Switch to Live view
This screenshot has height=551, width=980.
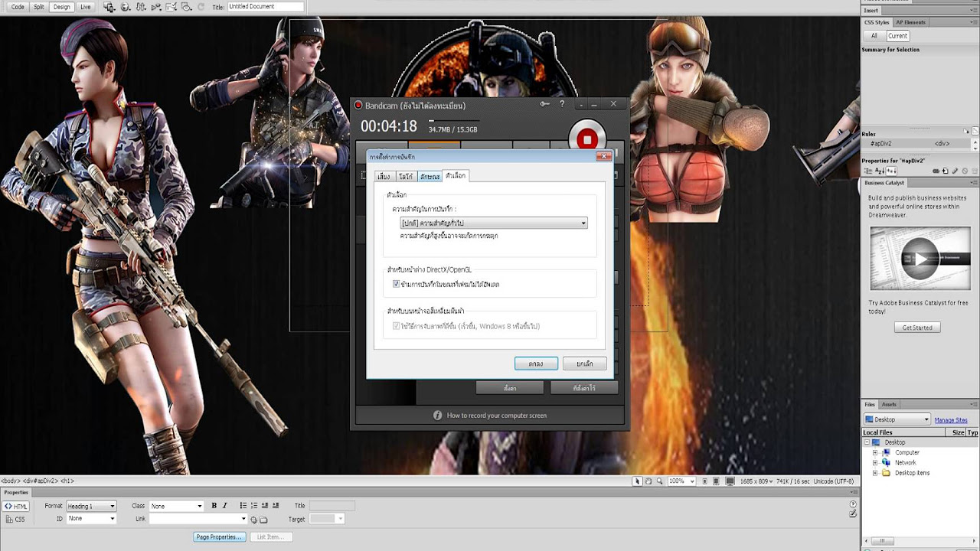(85, 7)
